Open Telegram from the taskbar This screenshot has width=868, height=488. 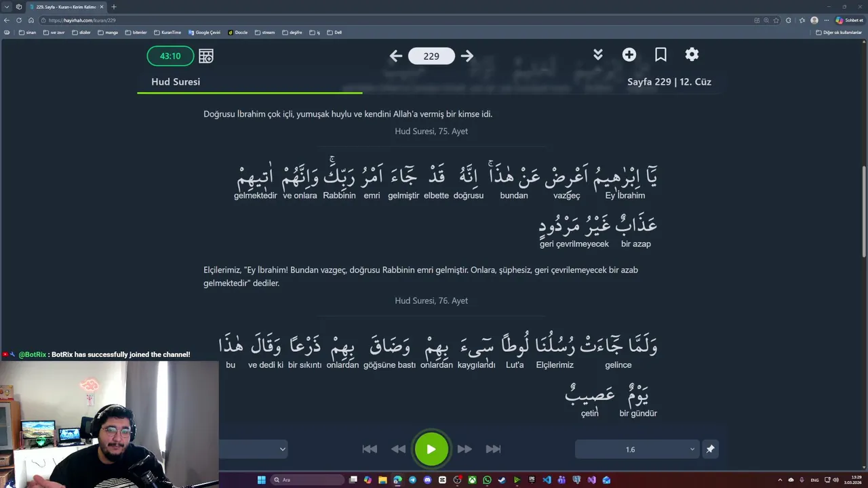(x=412, y=480)
